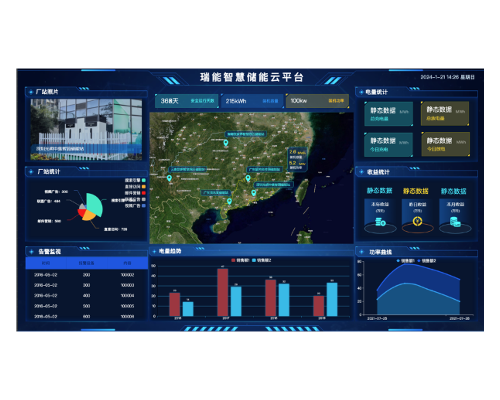Click the star icon beside 厂站统计 title
500x400 pixels.
click(x=31, y=172)
